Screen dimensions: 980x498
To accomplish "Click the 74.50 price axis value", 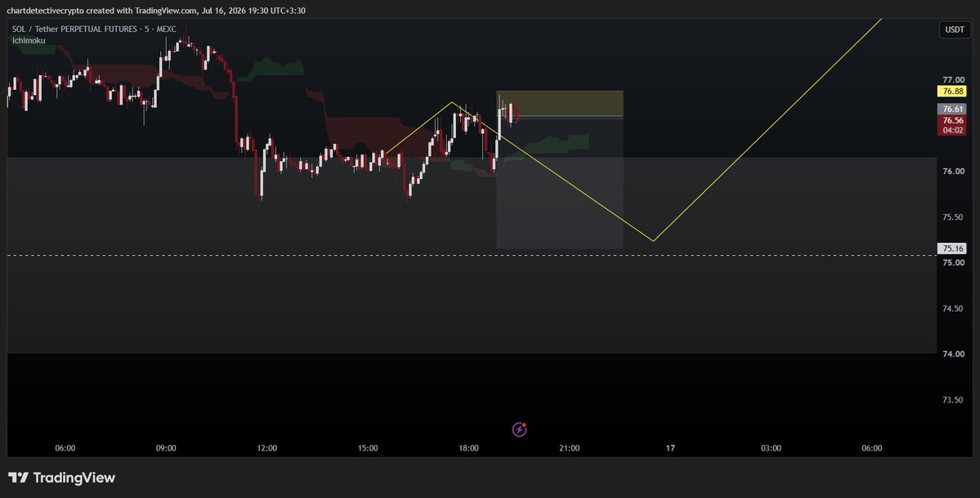I will click(953, 308).
